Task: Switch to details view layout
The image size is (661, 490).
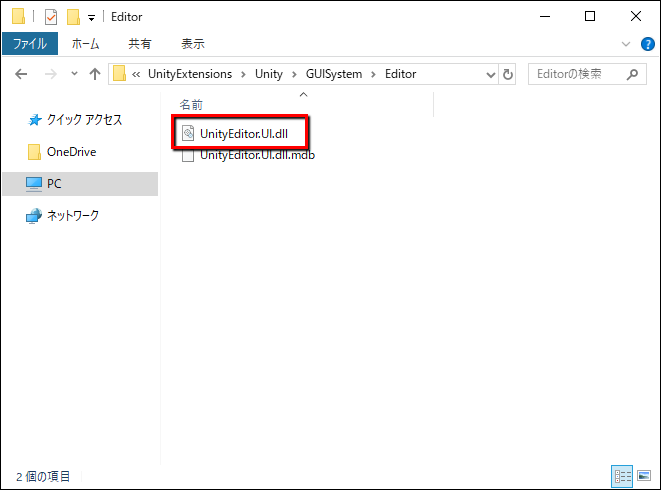Action: click(622, 477)
